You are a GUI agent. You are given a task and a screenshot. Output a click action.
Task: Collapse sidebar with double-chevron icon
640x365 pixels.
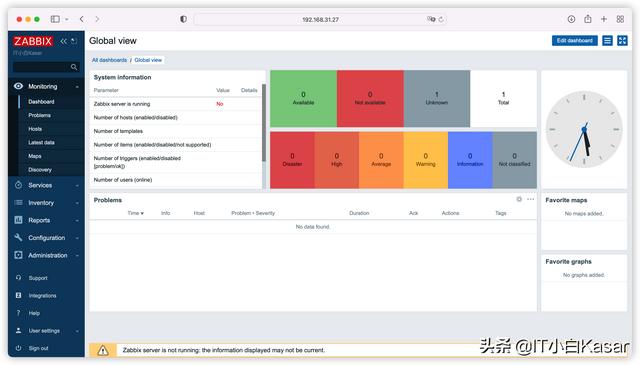[x=63, y=41]
